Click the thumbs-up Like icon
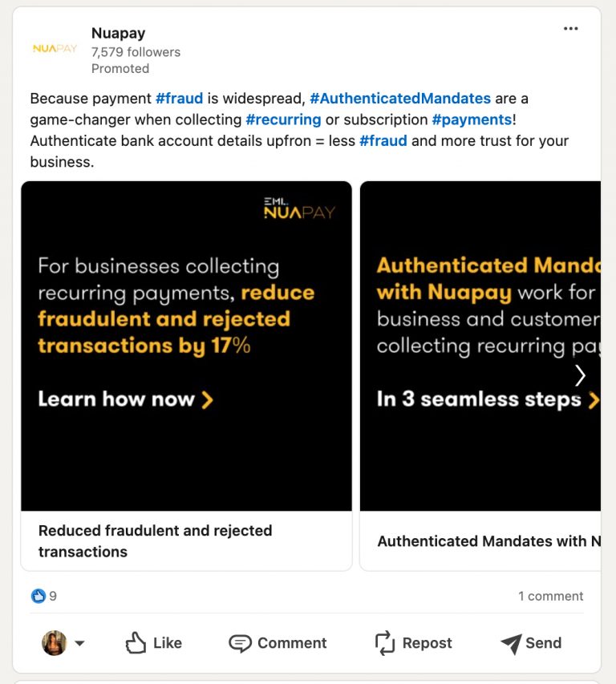The height and width of the screenshot is (684, 616). point(136,643)
